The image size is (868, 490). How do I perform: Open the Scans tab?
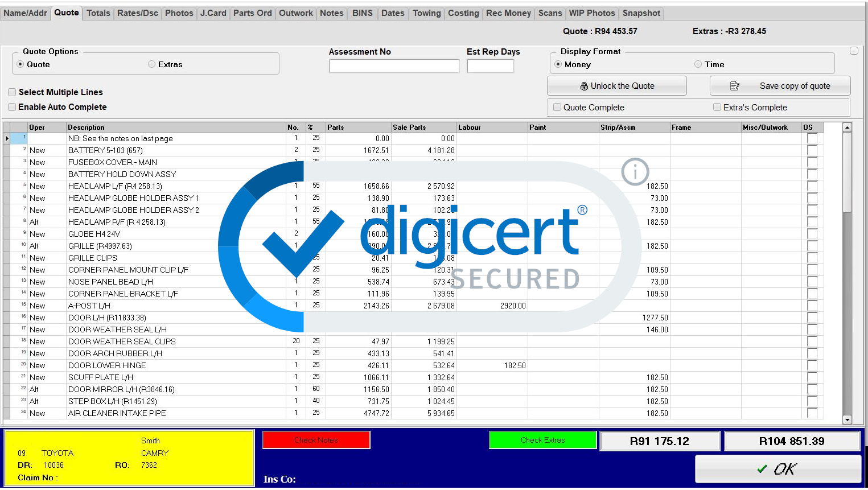point(550,13)
